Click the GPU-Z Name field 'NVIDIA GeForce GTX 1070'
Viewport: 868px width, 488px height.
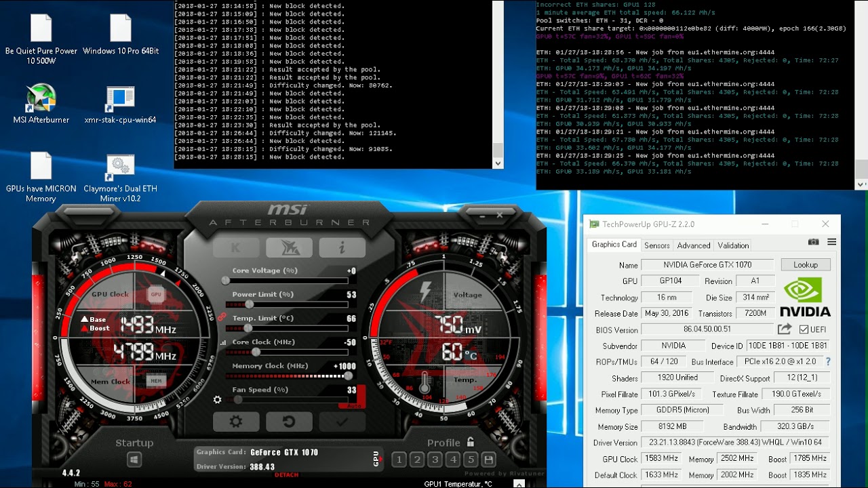point(707,265)
